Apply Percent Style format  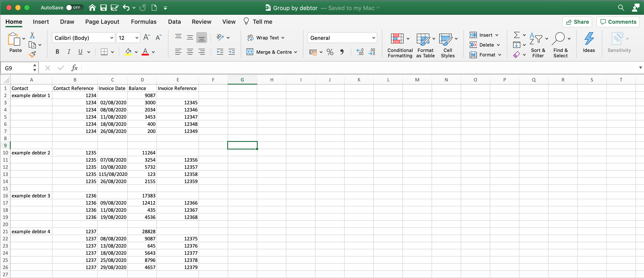330,52
